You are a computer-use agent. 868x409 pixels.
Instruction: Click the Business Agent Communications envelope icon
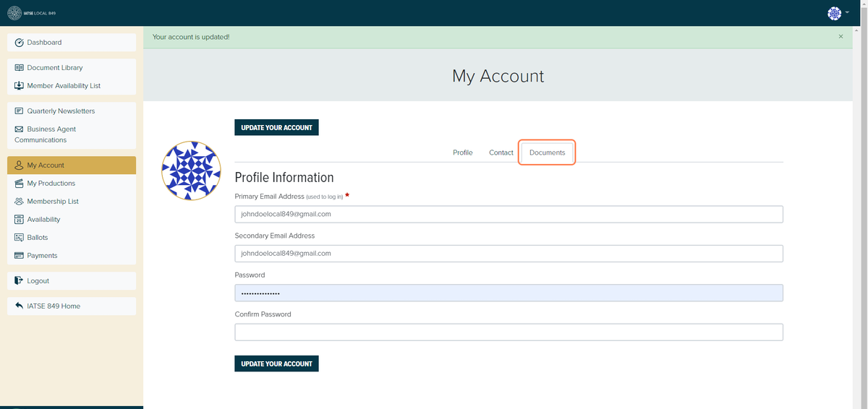tap(20, 129)
